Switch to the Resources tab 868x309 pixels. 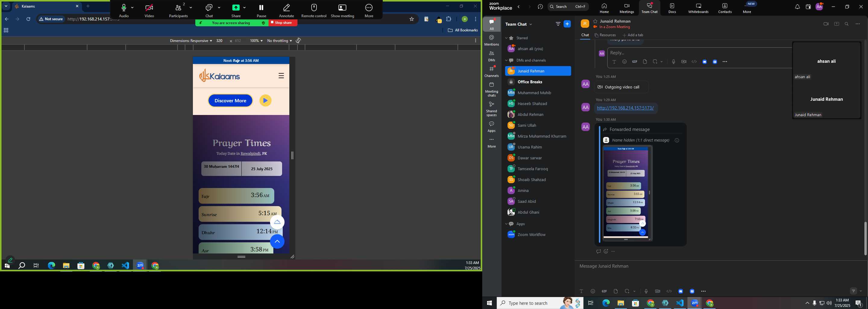click(605, 35)
